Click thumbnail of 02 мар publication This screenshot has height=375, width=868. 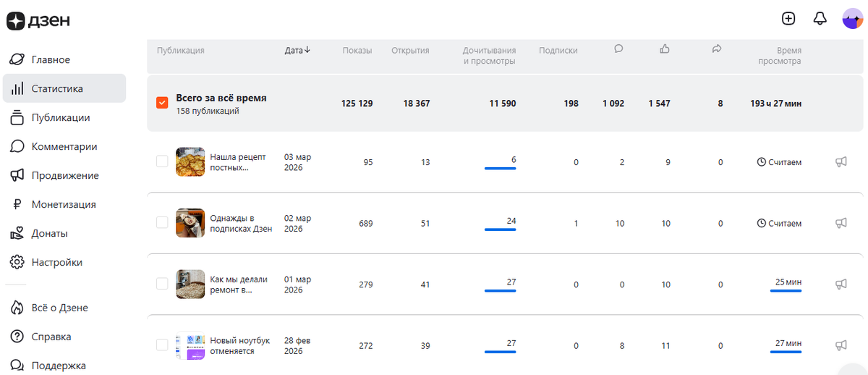point(190,223)
